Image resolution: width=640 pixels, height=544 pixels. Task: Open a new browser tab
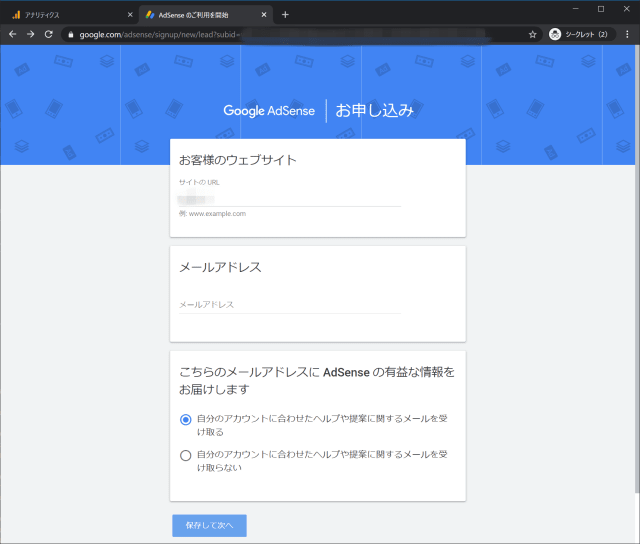(285, 15)
